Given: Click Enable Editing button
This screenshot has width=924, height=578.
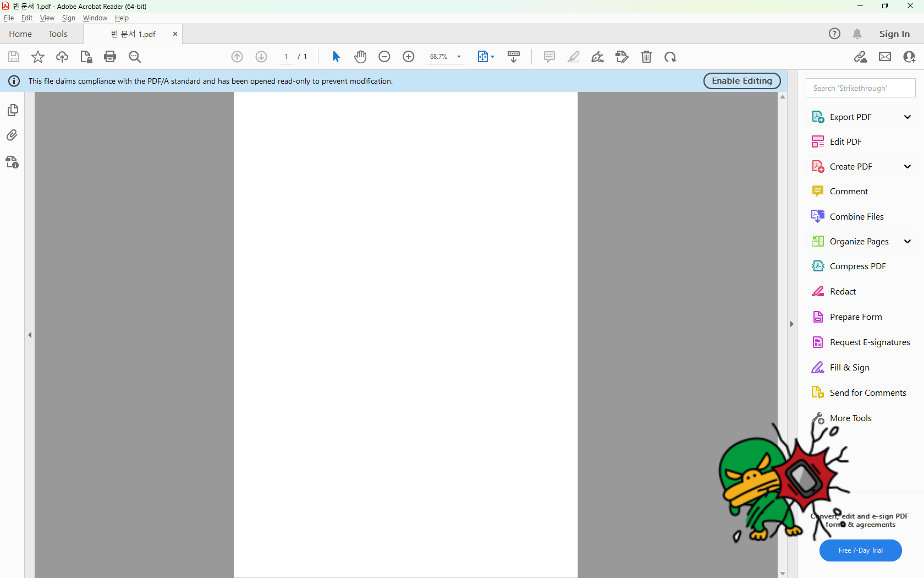Looking at the screenshot, I should pos(742,80).
